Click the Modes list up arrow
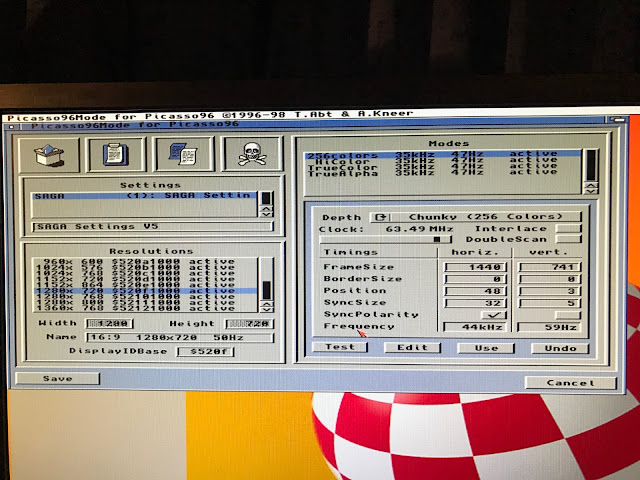640x480 pixels. 591,185
